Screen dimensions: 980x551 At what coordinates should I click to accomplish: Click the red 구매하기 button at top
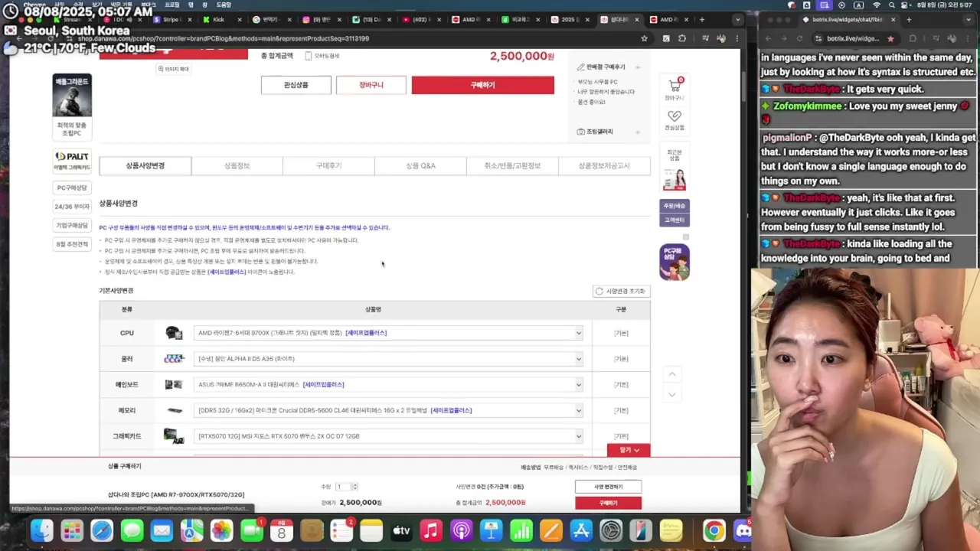pyautogui.click(x=482, y=85)
